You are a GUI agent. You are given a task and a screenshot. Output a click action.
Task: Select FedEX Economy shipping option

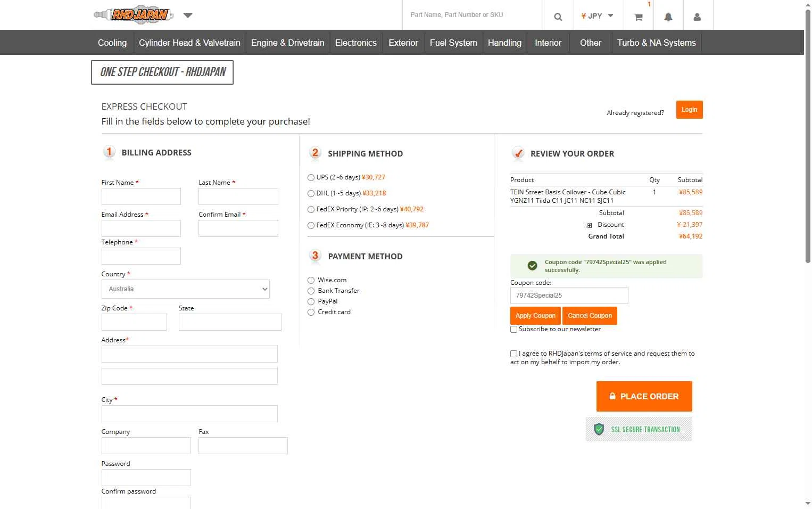coord(311,226)
